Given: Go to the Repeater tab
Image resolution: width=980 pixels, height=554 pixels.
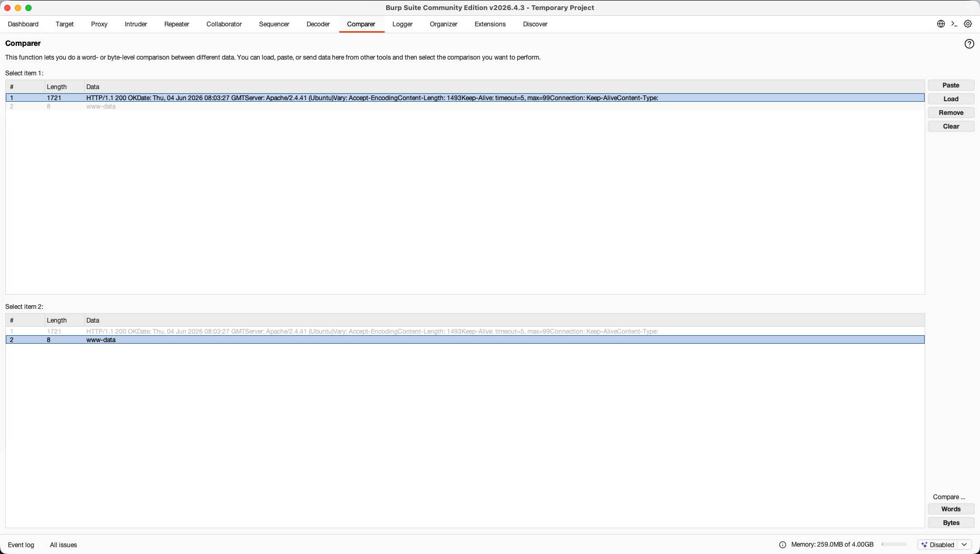Looking at the screenshot, I should coord(177,24).
